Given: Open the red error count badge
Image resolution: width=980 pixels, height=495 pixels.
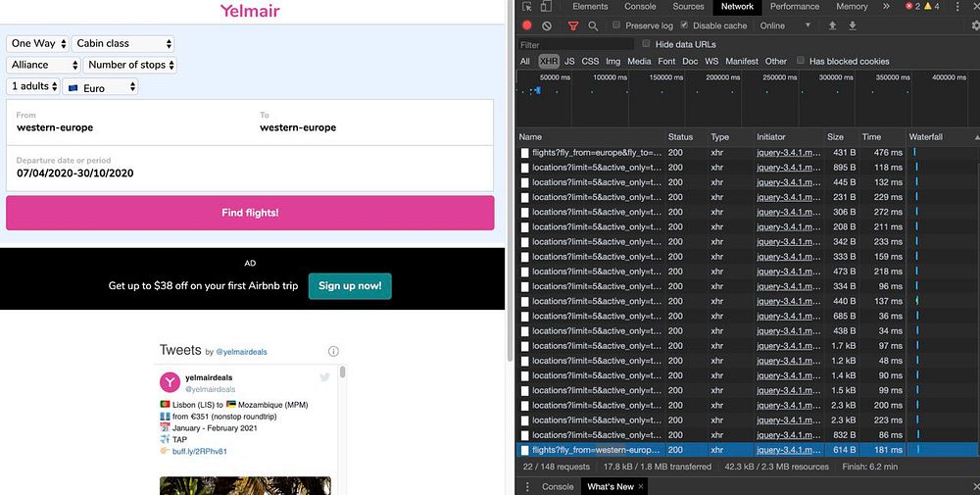Looking at the screenshot, I should coord(912,6).
